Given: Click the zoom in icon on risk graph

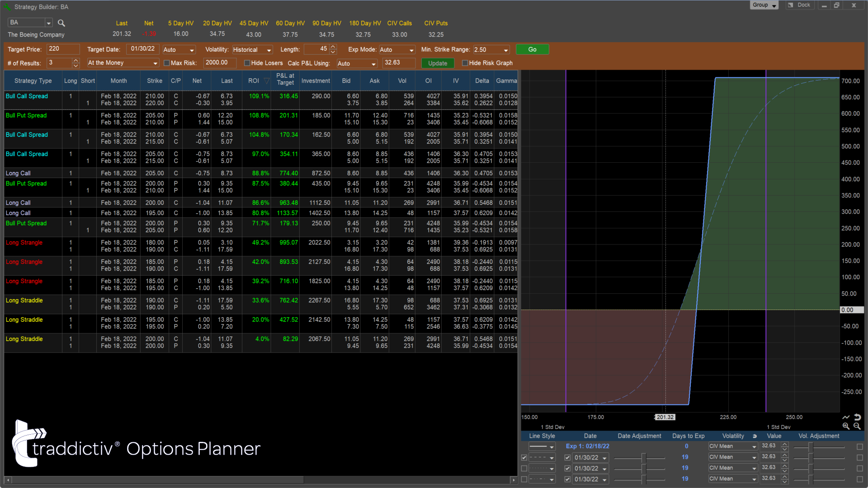Looking at the screenshot, I should [x=846, y=426].
